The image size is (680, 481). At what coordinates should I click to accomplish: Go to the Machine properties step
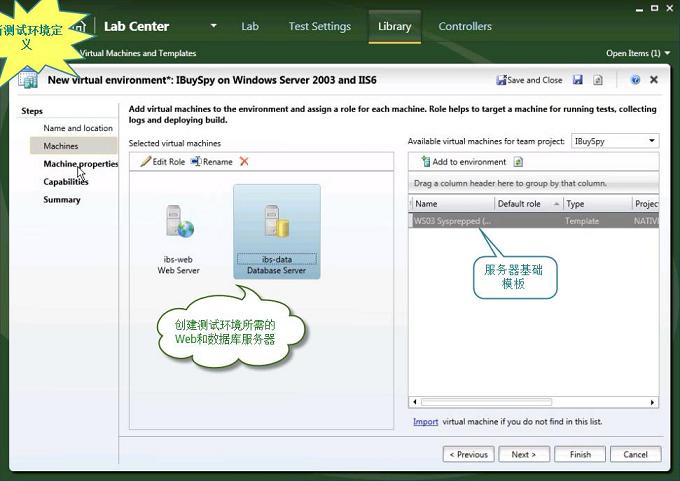[x=80, y=164]
